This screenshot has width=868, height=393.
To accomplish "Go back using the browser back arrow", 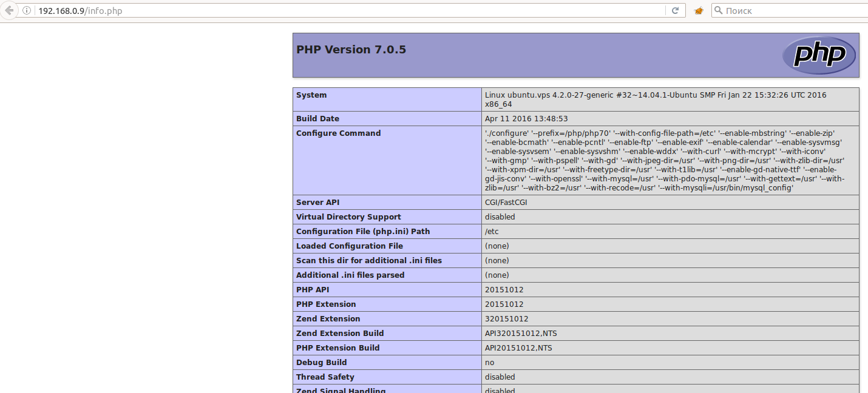I will (x=9, y=10).
